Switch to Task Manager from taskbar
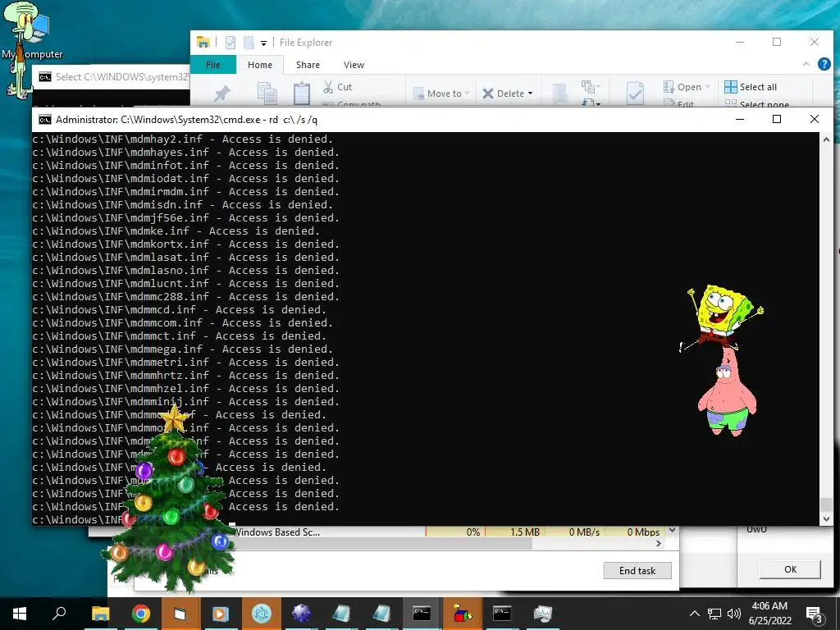Viewport: 840px width, 630px height. click(x=543, y=614)
